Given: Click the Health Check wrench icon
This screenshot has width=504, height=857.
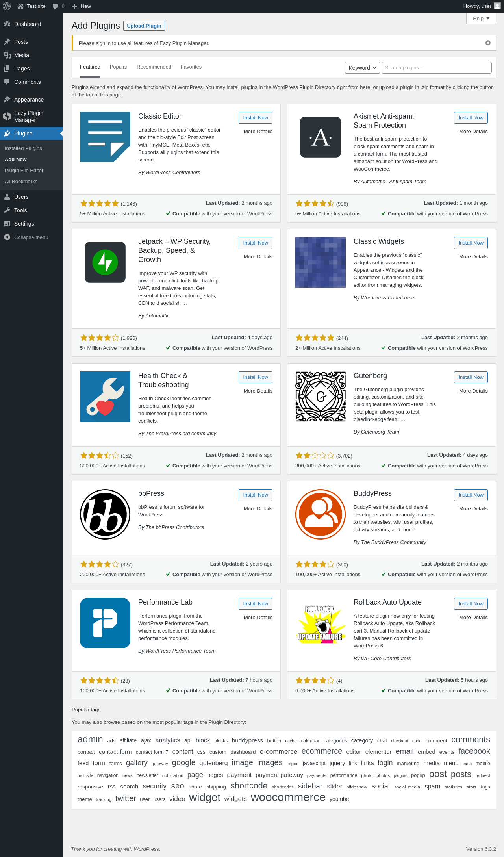Looking at the screenshot, I should click(x=105, y=397).
